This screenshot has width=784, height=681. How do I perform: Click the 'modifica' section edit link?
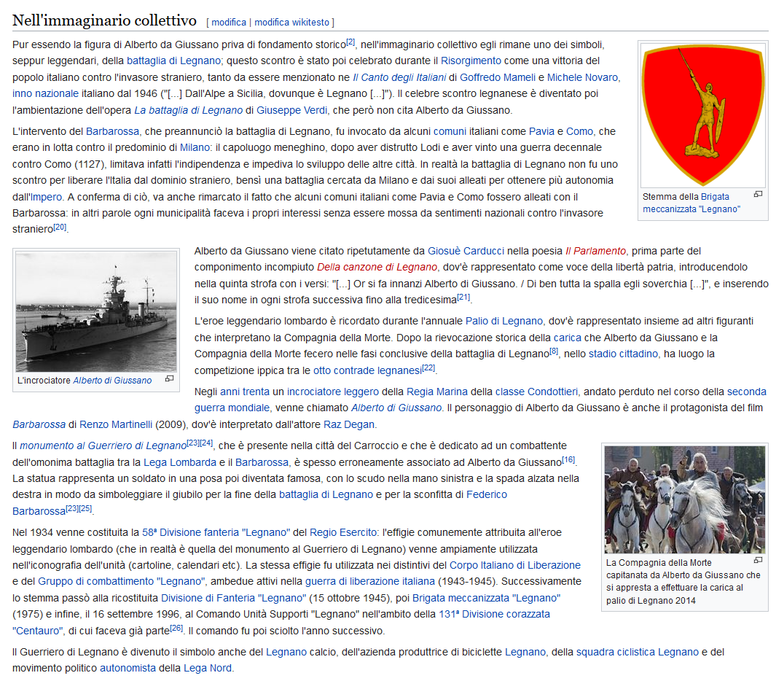(x=229, y=22)
